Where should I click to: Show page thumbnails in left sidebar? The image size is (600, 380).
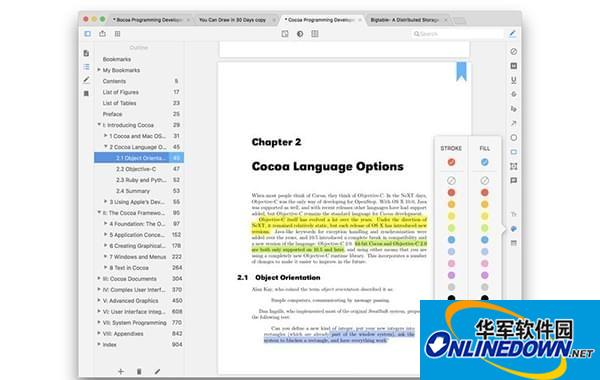coord(86,53)
